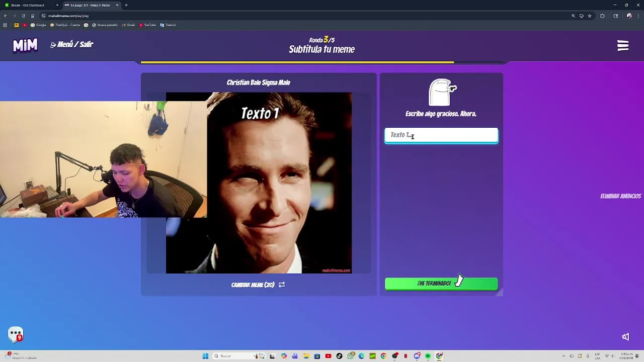Reload the current page
Viewport: 644px width, 362px height.
pos(23,16)
